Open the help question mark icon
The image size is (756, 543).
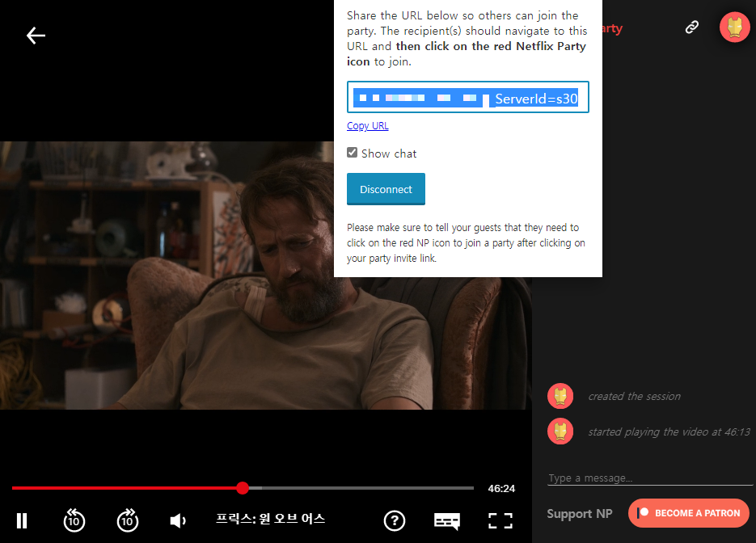tap(395, 520)
